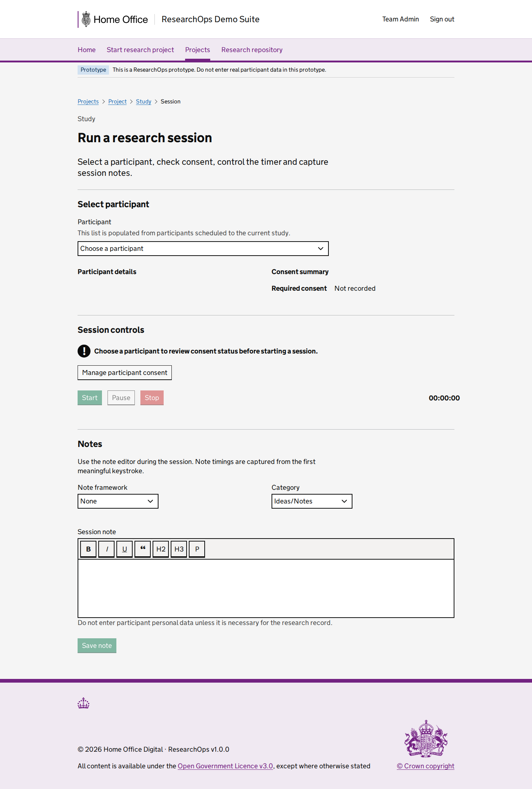This screenshot has width=532, height=789.
Task: Apply bold formatting in the note editor
Action: click(x=88, y=549)
